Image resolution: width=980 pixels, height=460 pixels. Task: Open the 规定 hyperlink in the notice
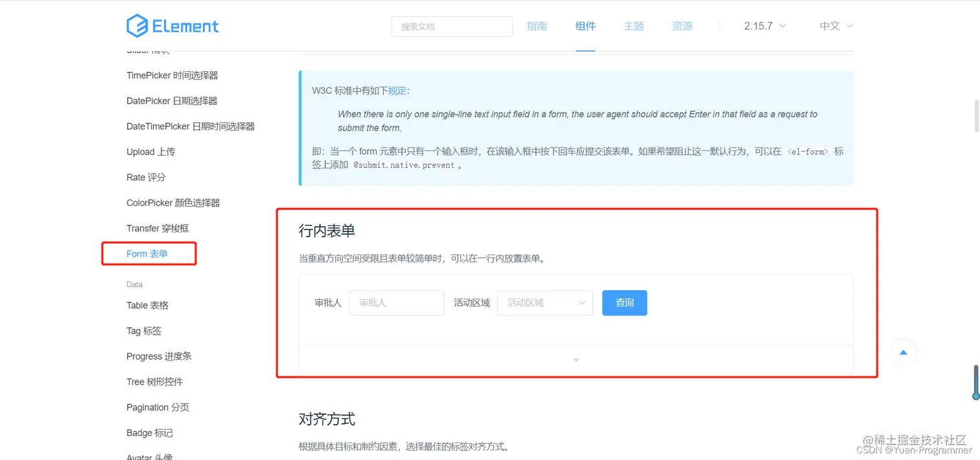(x=398, y=91)
